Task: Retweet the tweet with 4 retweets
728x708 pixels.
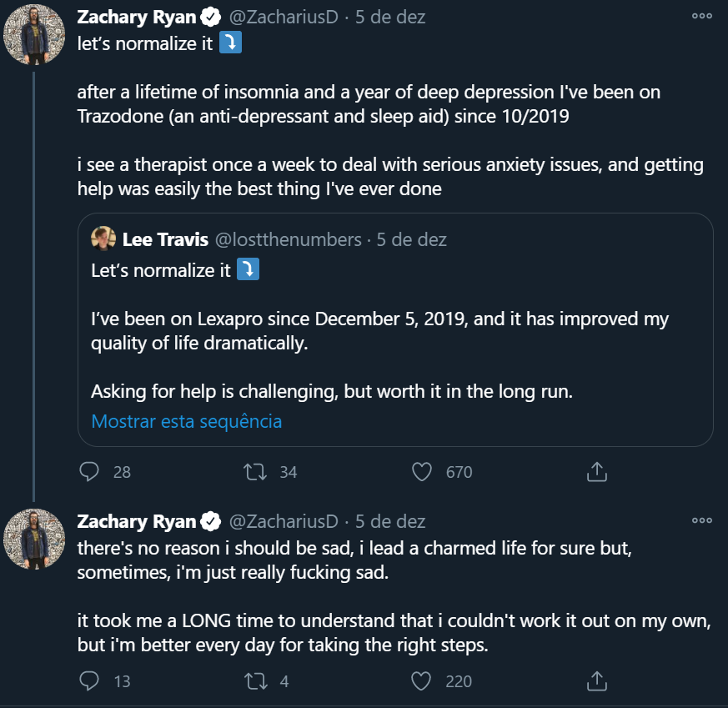Action: pos(255,681)
